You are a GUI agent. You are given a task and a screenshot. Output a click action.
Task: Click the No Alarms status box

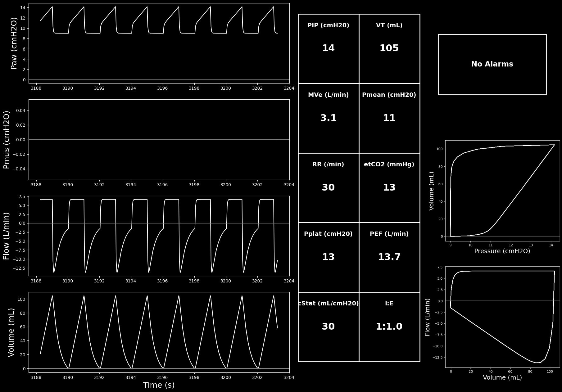pyautogui.click(x=492, y=64)
